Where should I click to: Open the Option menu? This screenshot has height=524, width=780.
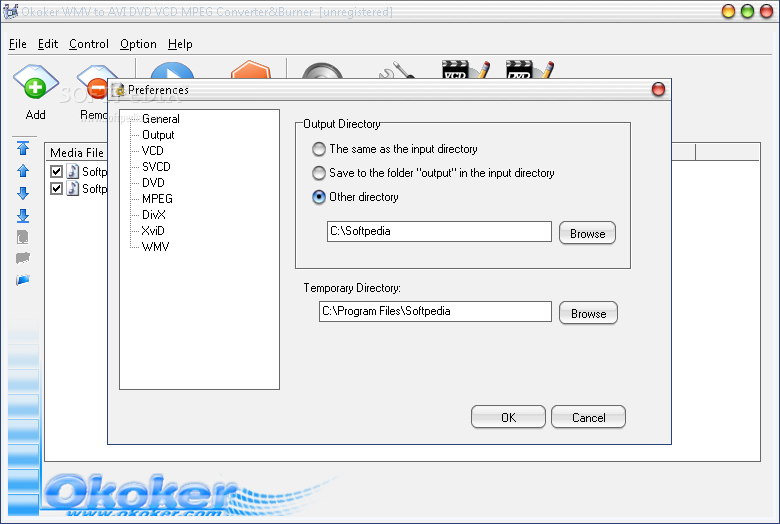138,44
